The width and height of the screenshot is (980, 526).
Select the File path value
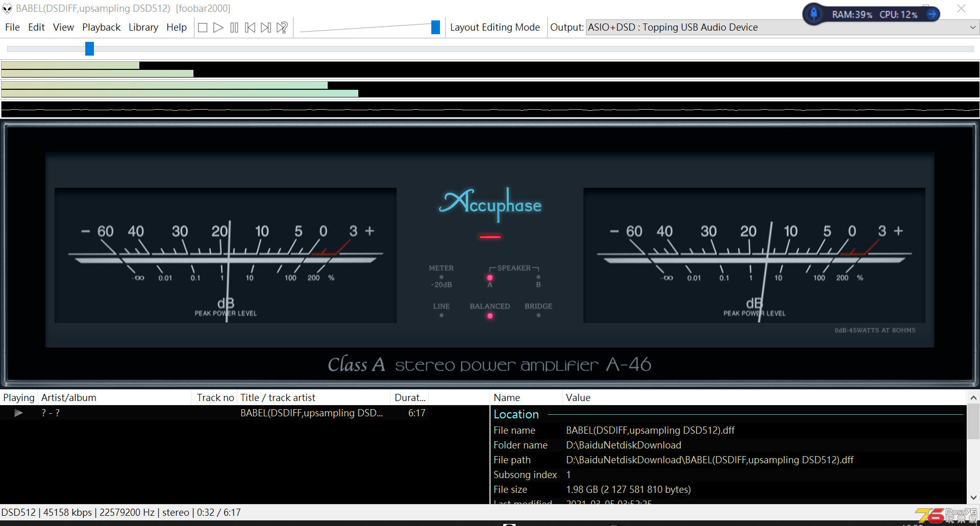pyautogui.click(x=709, y=460)
